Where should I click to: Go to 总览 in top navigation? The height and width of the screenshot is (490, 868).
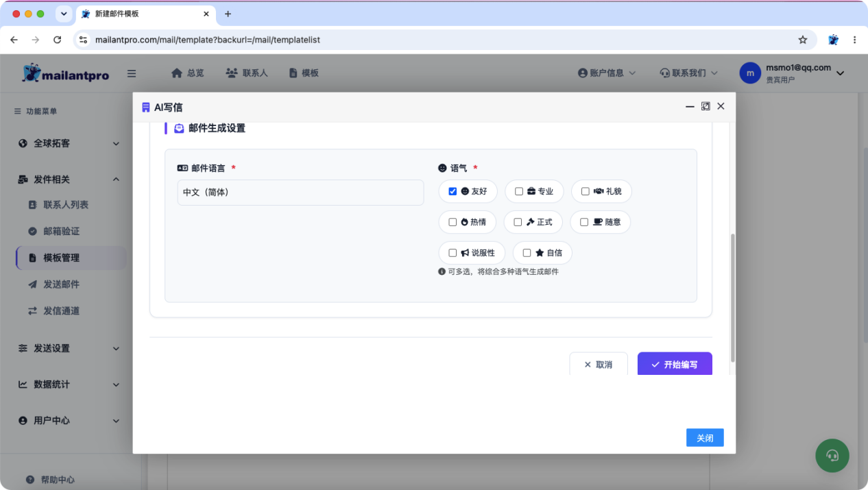tap(188, 73)
